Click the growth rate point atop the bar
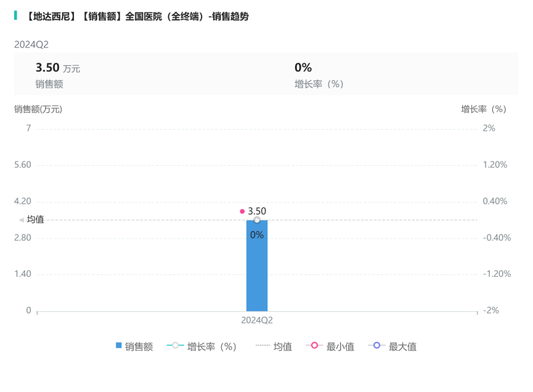This screenshot has height=392, width=533. [257, 220]
